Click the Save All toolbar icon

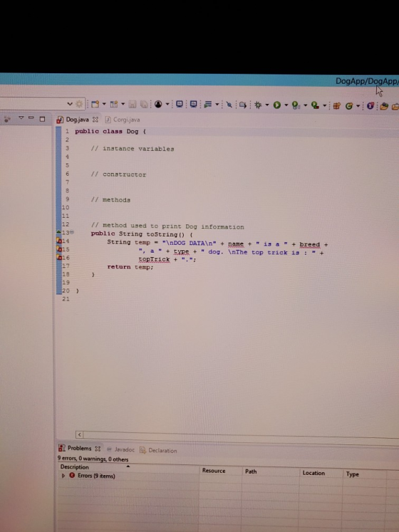pos(144,105)
